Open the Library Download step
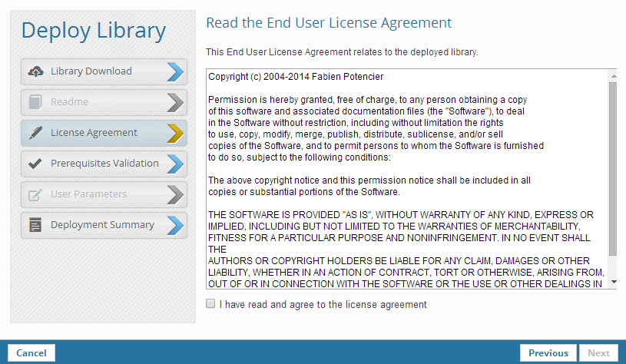The image size is (626, 364). [91, 71]
